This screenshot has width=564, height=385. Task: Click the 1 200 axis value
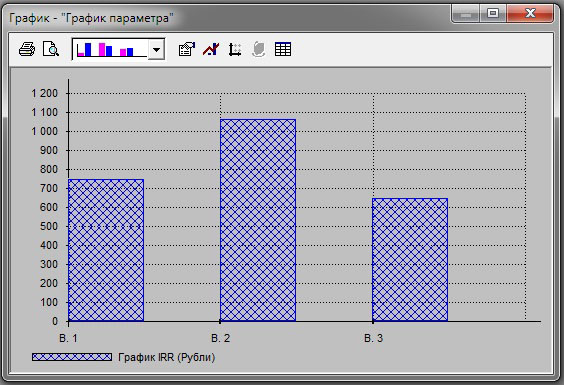[45, 93]
